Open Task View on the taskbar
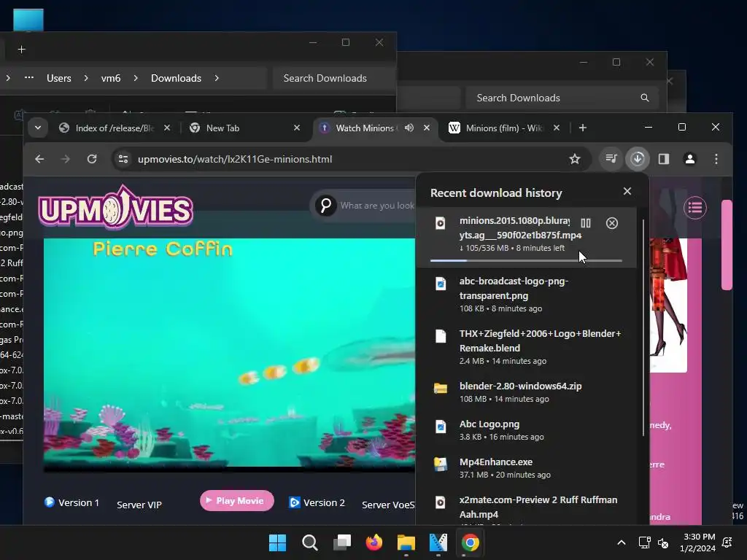747x560 pixels. (x=342, y=542)
